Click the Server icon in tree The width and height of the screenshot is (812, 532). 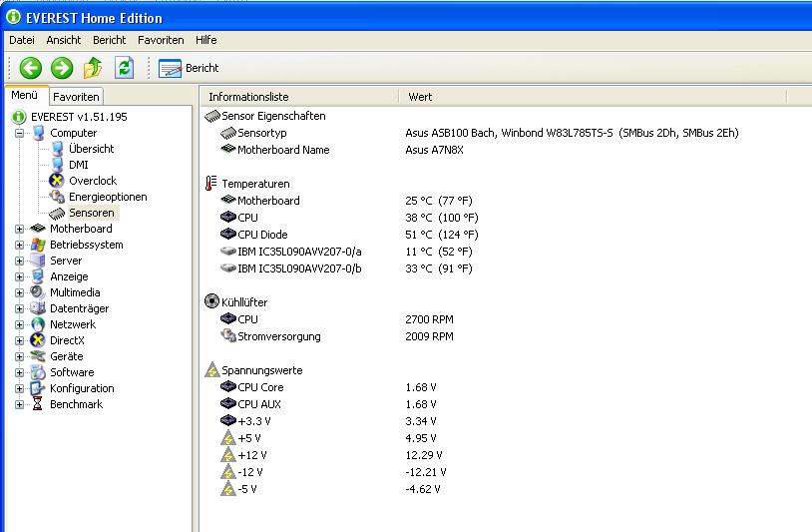click(38, 261)
